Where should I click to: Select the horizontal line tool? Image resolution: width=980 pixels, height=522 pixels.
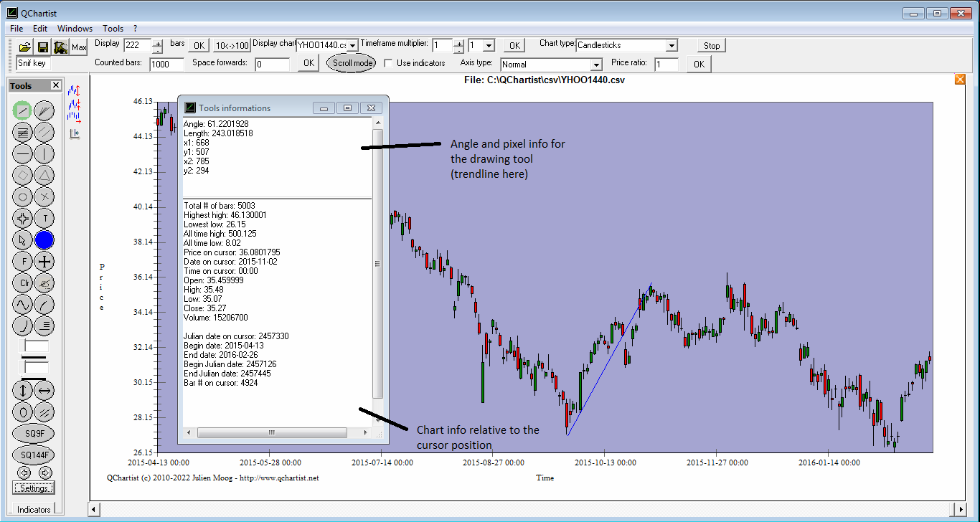click(x=23, y=153)
